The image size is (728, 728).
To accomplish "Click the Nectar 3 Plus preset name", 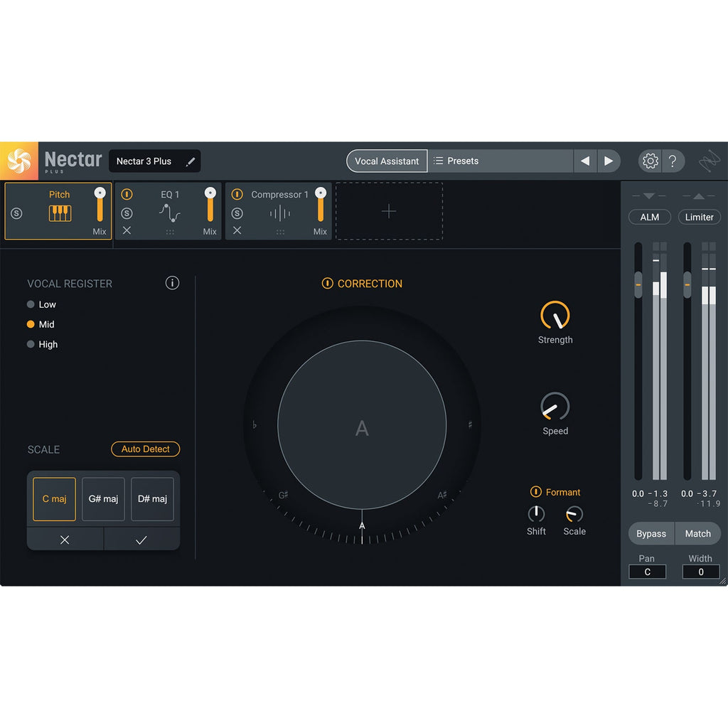I will click(x=144, y=161).
